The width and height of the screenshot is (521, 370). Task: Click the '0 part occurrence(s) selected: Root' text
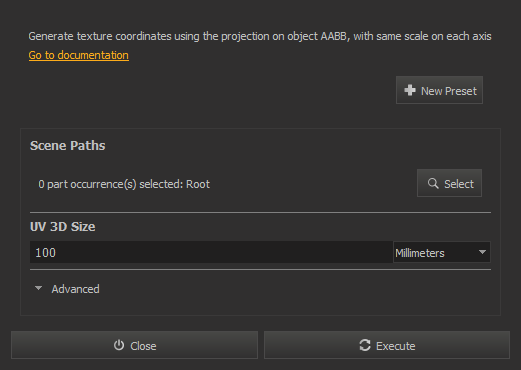(124, 184)
